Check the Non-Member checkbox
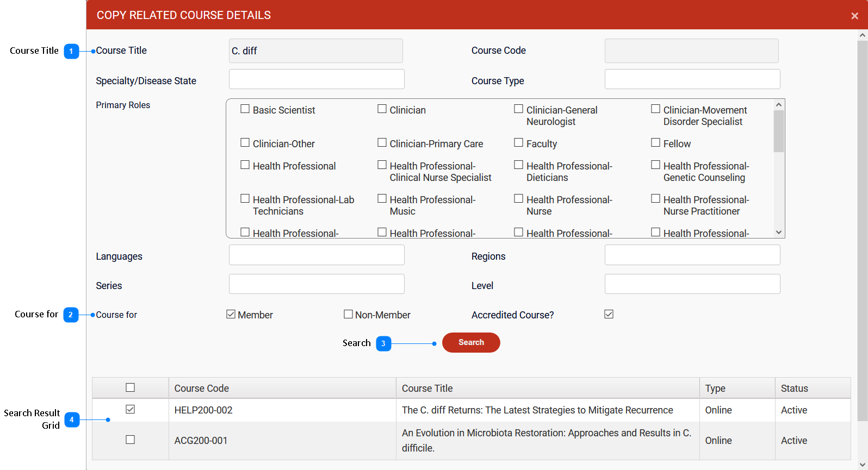This screenshot has width=868, height=470. pyautogui.click(x=349, y=314)
